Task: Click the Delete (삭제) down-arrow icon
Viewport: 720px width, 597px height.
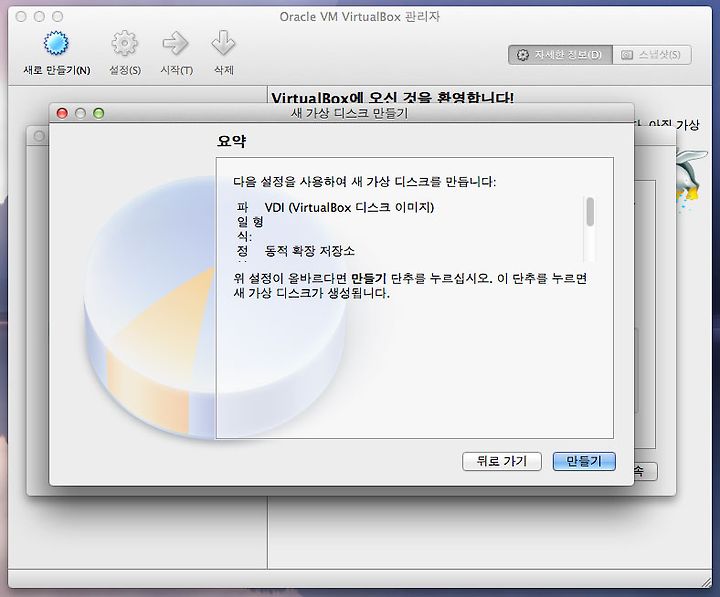Action: [223, 43]
